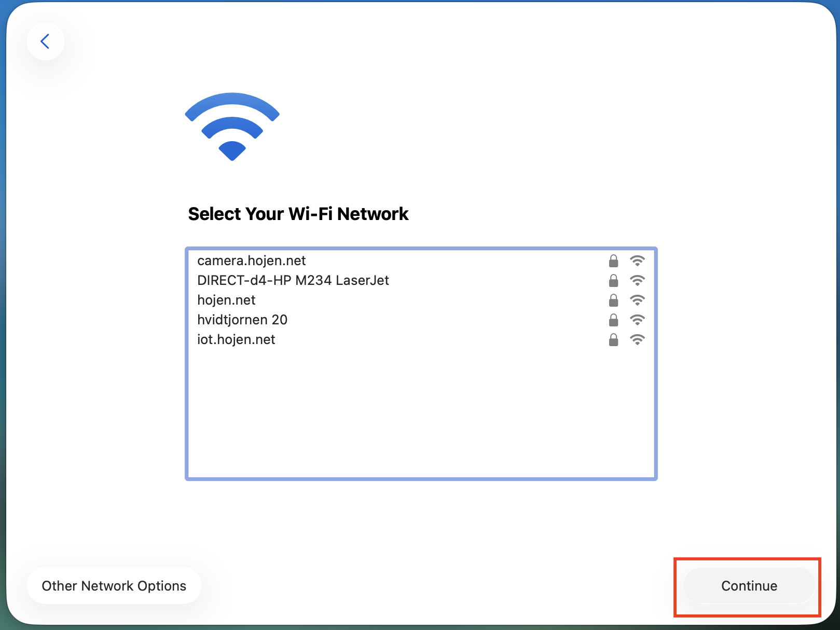Click lock icon for hvidtjornen 20

(x=613, y=320)
